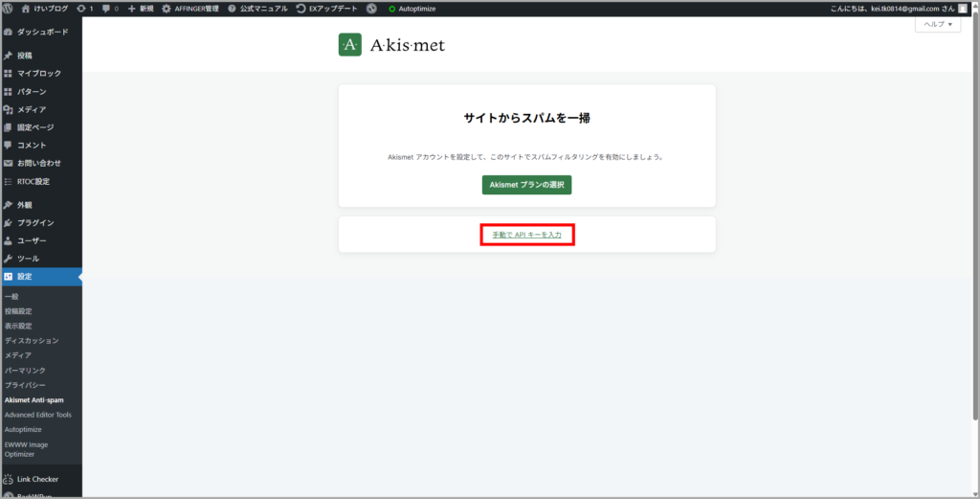Open the comments bubble in admin bar

tap(110, 8)
